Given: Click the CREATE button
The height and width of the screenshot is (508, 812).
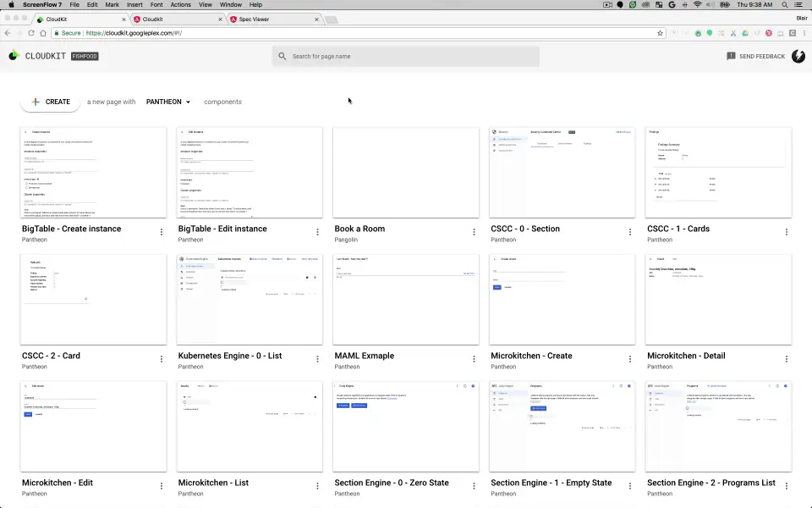Looking at the screenshot, I should [50, 102].
